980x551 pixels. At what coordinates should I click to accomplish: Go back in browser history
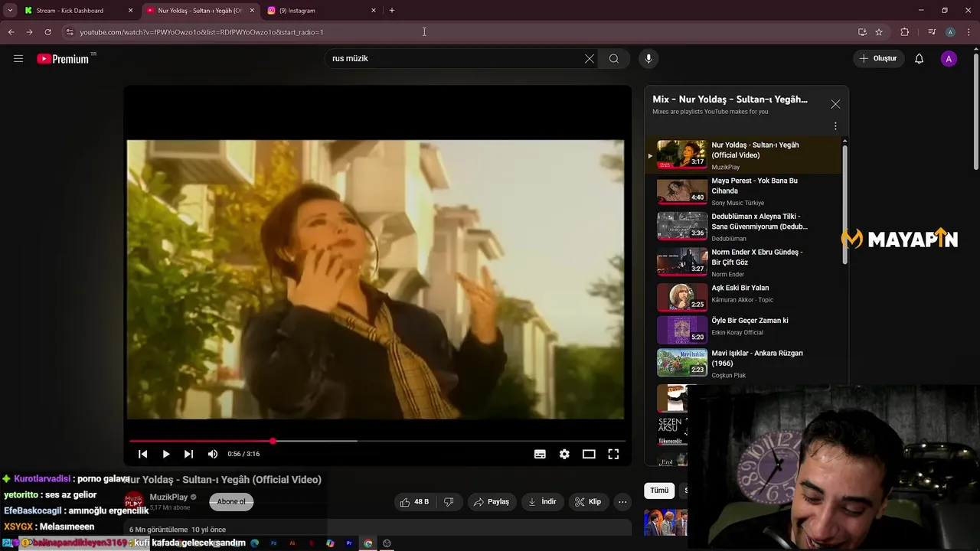11,32
